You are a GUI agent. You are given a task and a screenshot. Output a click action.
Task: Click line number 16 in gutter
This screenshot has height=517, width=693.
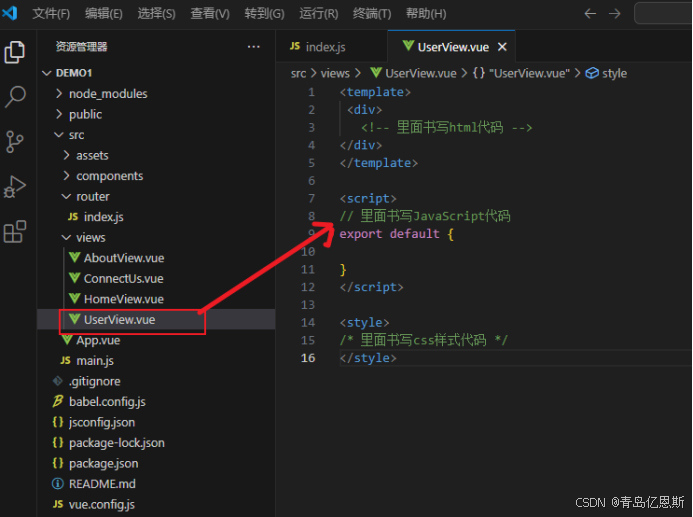308,357
